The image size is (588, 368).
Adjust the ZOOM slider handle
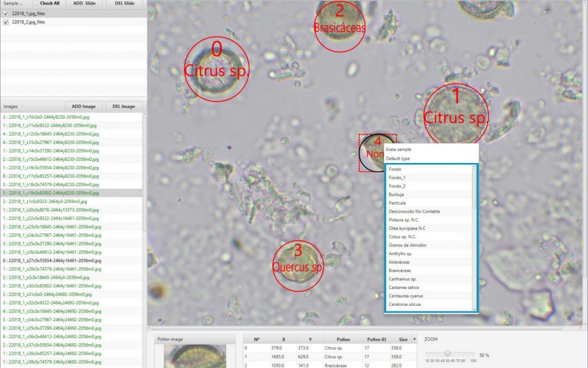click(x=448, y=353)
